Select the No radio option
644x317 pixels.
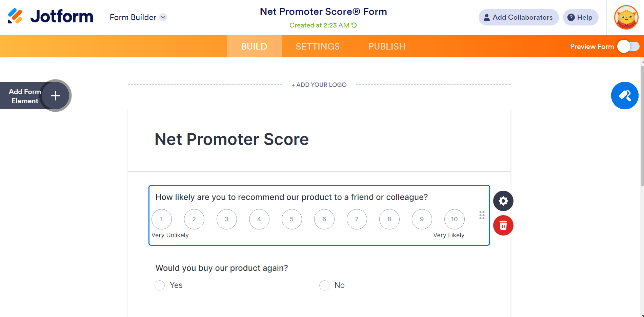(x=324, y=285)
